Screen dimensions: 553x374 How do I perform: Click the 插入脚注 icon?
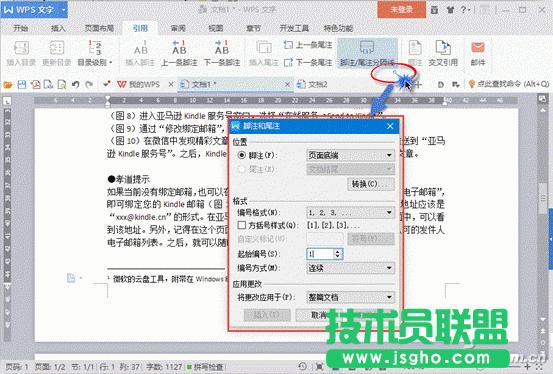point(140,53)
